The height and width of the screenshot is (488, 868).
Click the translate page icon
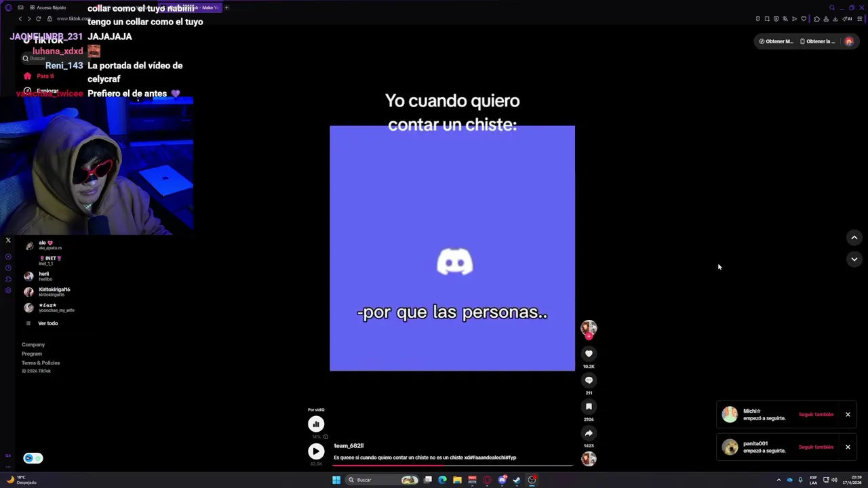pyautogui.click(x=785, y=19)
